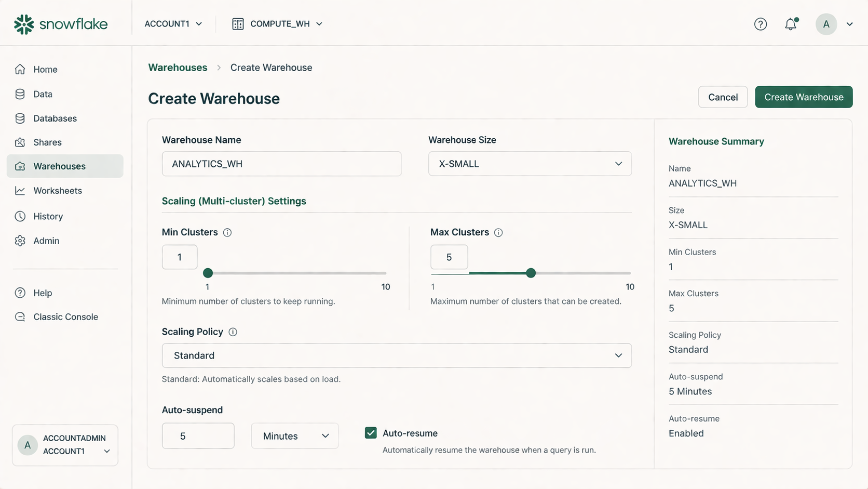
Task: Click the Worksheets chart icon in sidebar
Action: 20,191
